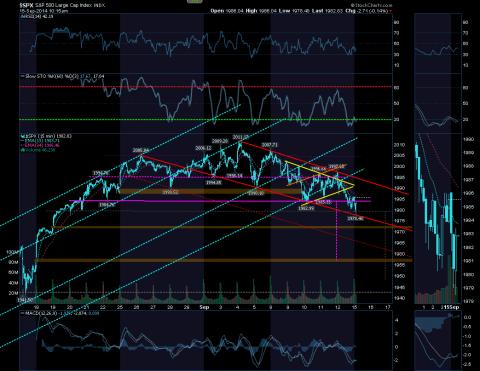The image size is (480, 371).
Task: Click the 1997 price label near the orange line
Action: [x=336, y=166]
